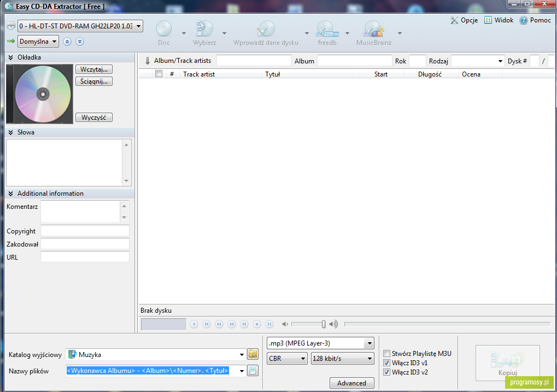Image resolution: width=557 pixels, height=392 pixels.
Task: Open the Pomoc menu
Action: 535,20
